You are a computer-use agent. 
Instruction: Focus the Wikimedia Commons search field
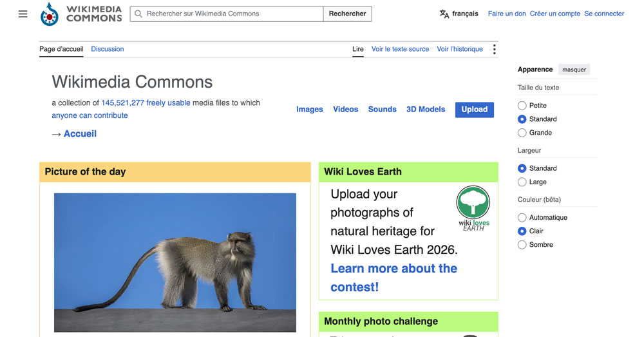[227, 14]
